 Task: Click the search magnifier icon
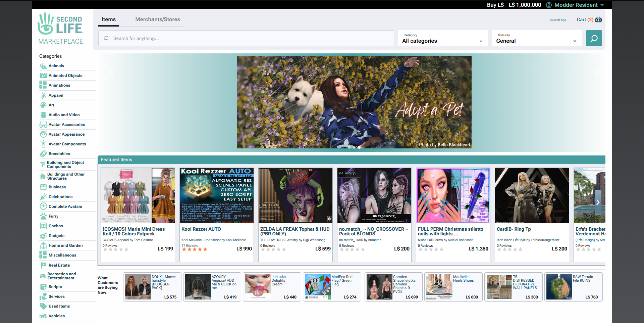tap(594, 38)
